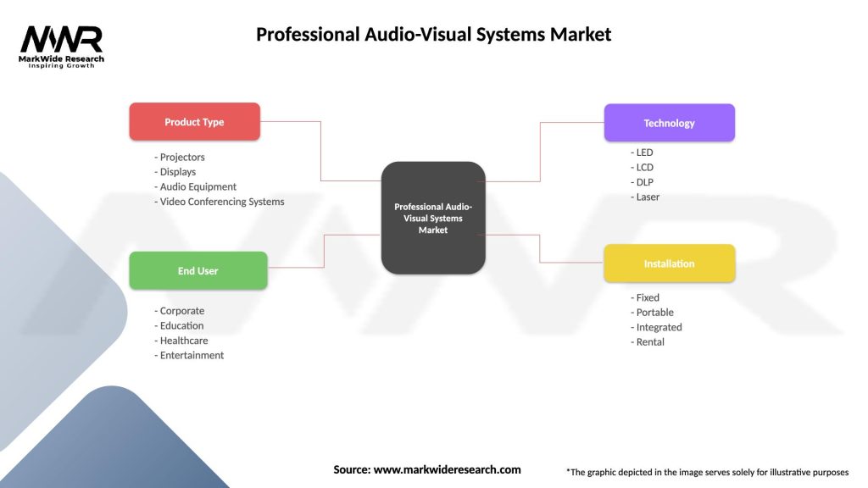Click the Healthcare end user entry
The width and height of the screenshot is (868, 488).
coord(182,340)
